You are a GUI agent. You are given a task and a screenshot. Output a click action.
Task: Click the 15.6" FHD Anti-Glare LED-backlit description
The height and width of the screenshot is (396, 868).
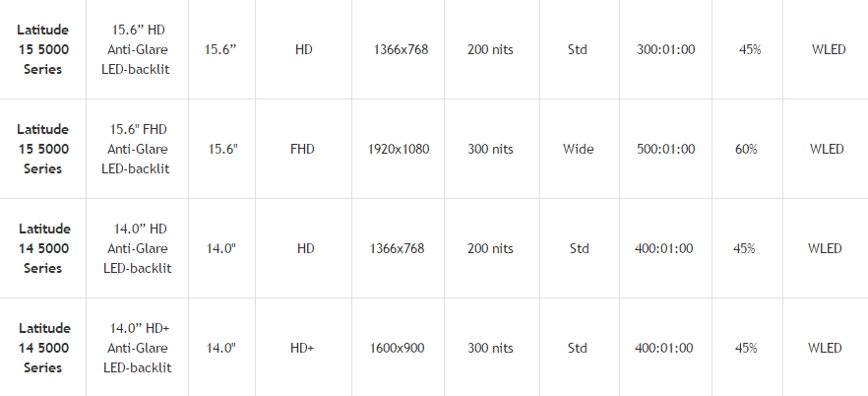(x=136, y=149)
